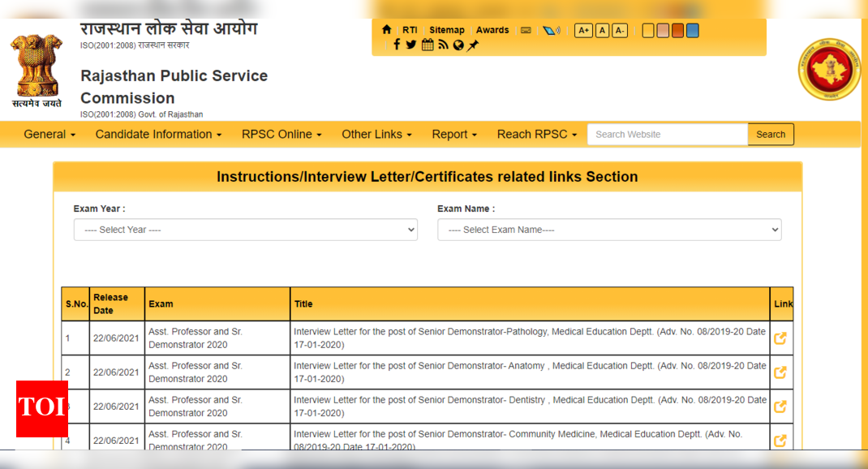Click the circular RPSC seal logo
The image size is (868, 469).
coord(829,69)
